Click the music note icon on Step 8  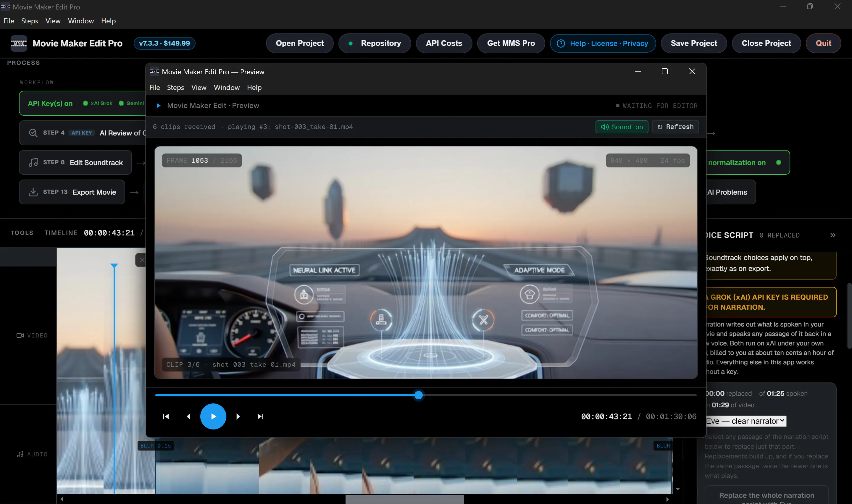[x=33, y=162]
